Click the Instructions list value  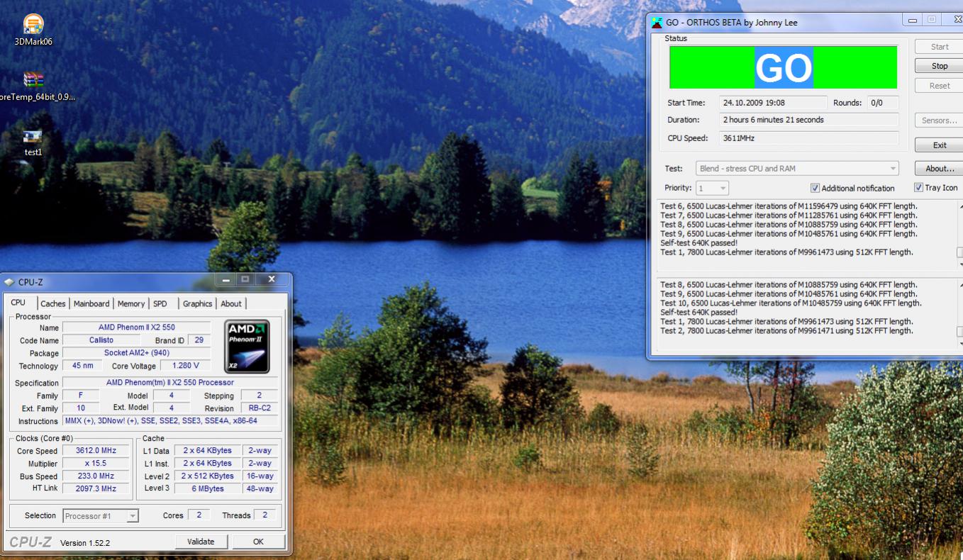pos(169,421)
